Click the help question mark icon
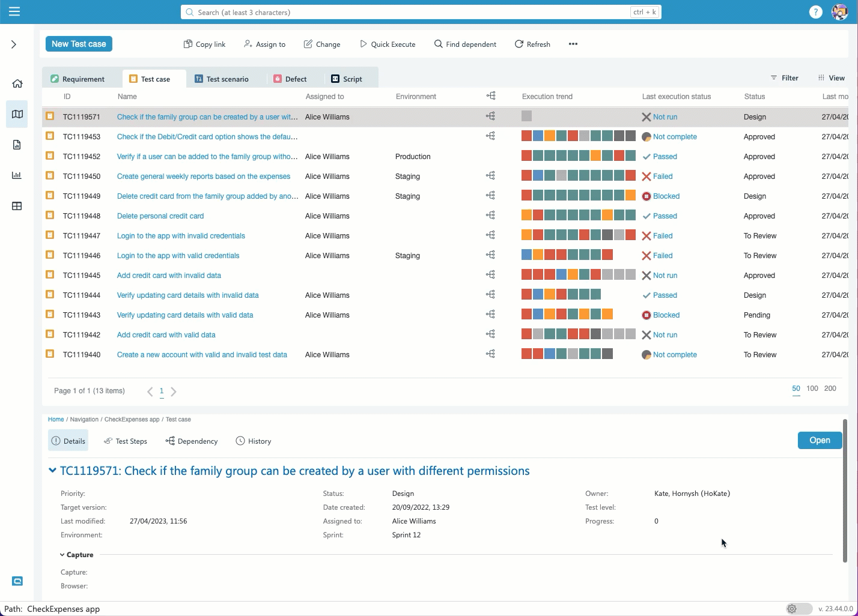The height and width of the screenshot is (616, 858). pyautogui.click(x=815, y=12)
